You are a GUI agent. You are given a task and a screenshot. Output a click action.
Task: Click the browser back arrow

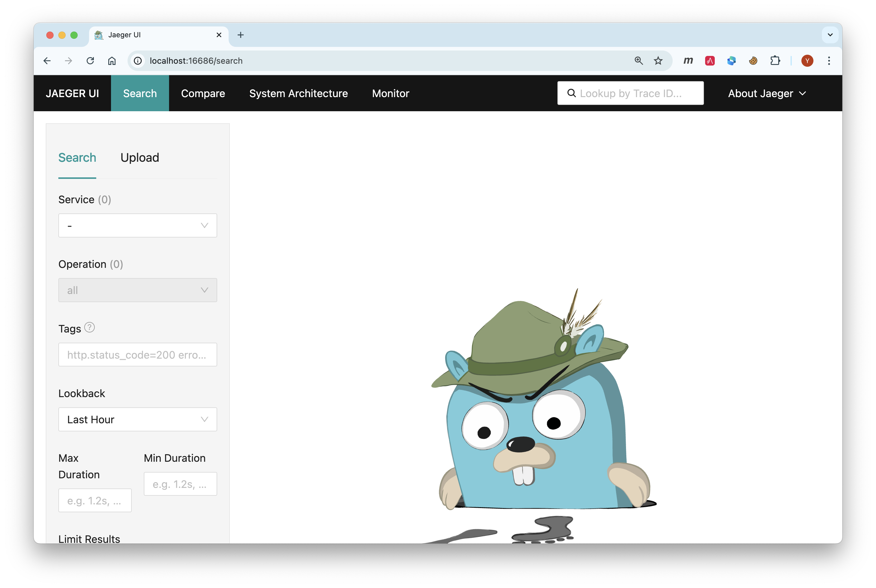pyautogui.click(x=47, y=61)
